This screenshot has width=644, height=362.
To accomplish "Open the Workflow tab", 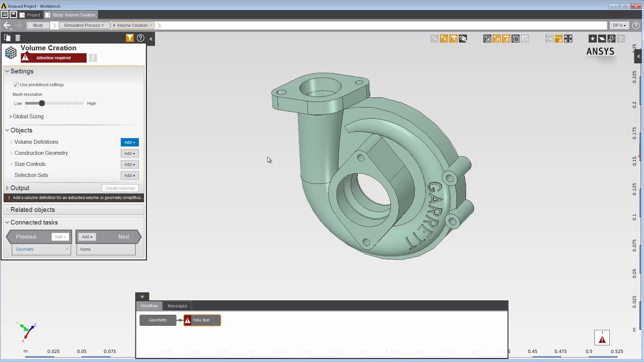I will 149,306.
